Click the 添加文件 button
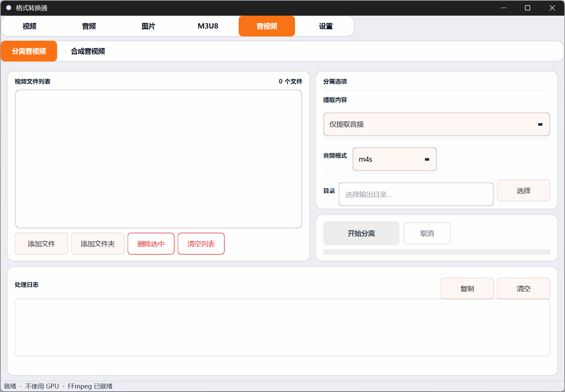The width and height of the screenshot is (565, 392). [x=41, y=244]
